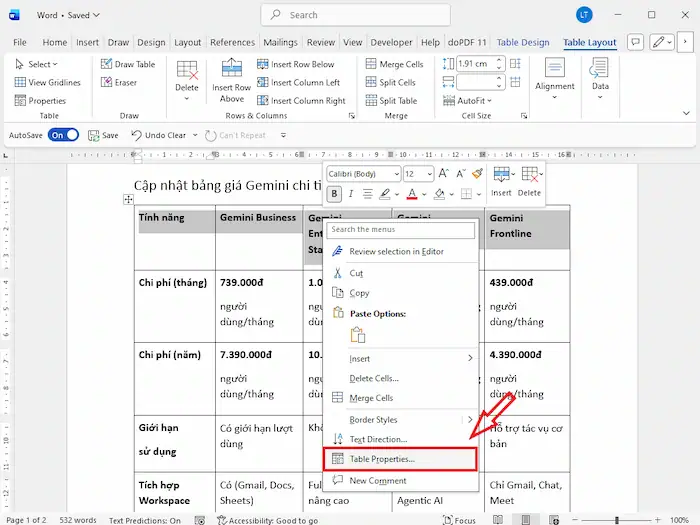Click the Save button in quick access bar

click(102, 135)
